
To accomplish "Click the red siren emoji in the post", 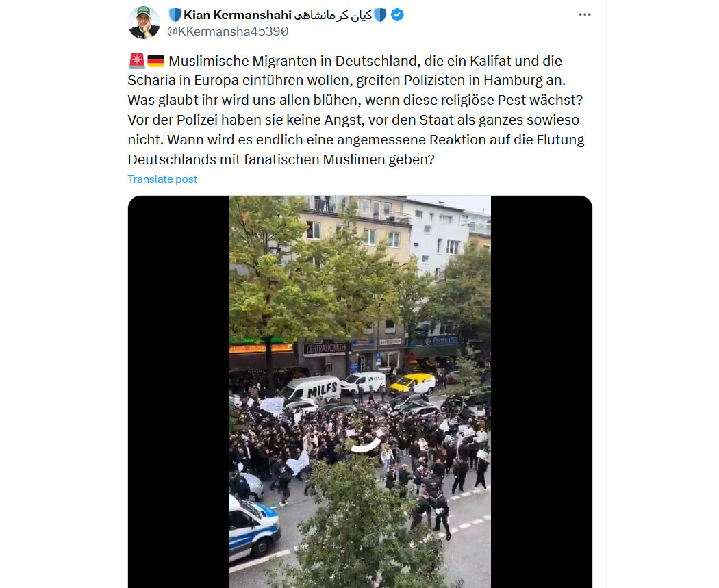I will click(x=137, y=60).
